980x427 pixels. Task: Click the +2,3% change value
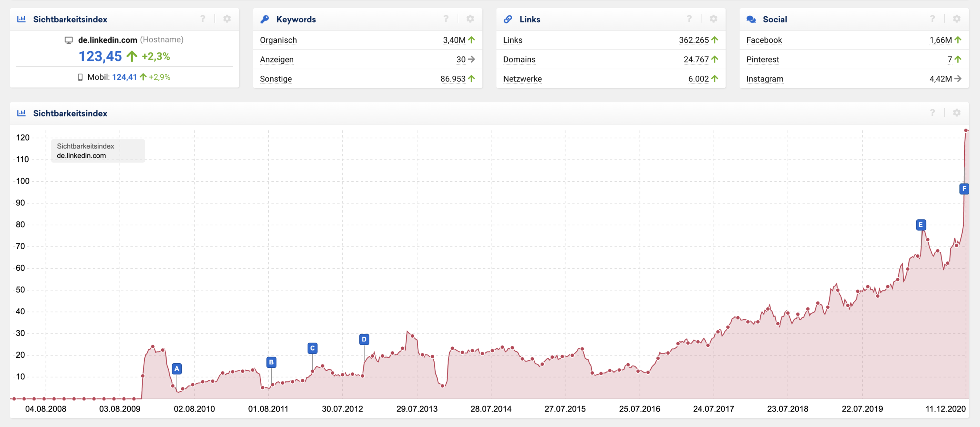[156, 56]
